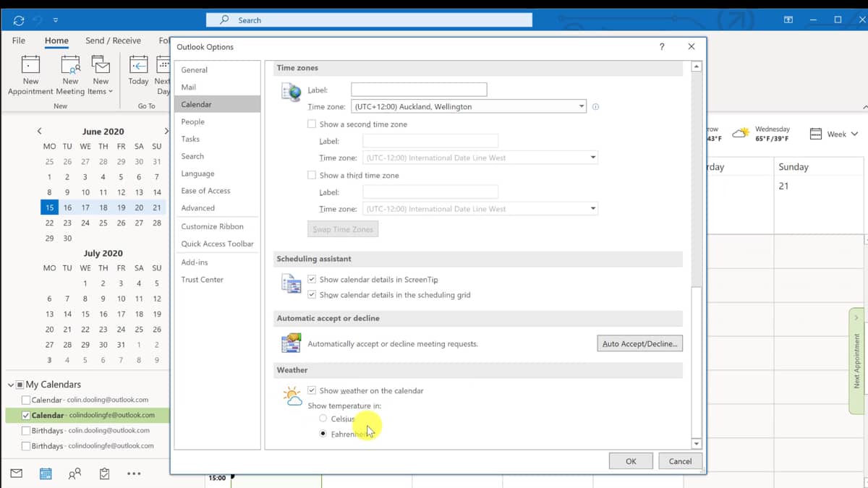
Task: Click the Auto Accept/Decline button
Action: click(x=640, y=343)
